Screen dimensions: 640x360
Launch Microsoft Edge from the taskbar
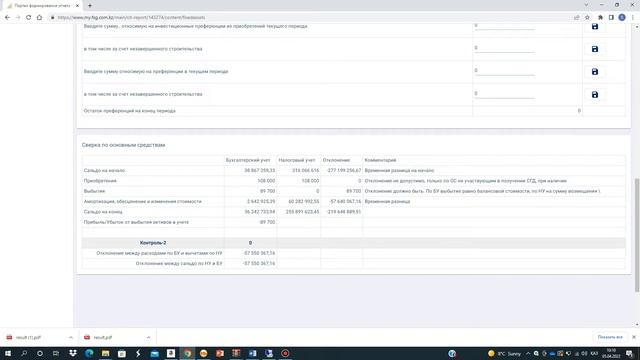click(x=89, y=353)
